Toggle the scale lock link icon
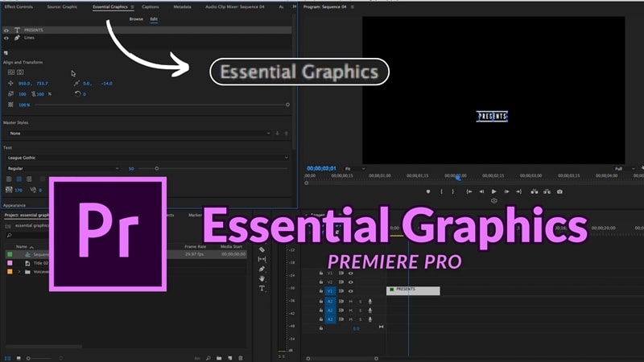 (34, 94)
